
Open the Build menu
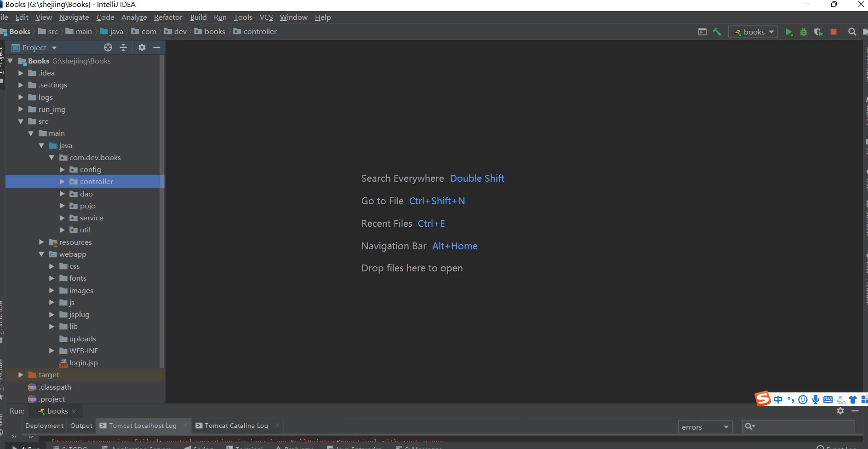click(198, 17)
